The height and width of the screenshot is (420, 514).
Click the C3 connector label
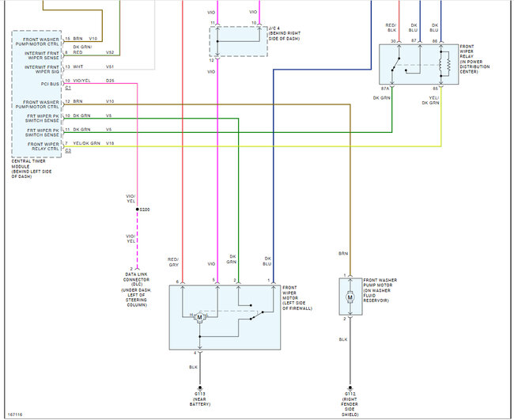point(68,150)
